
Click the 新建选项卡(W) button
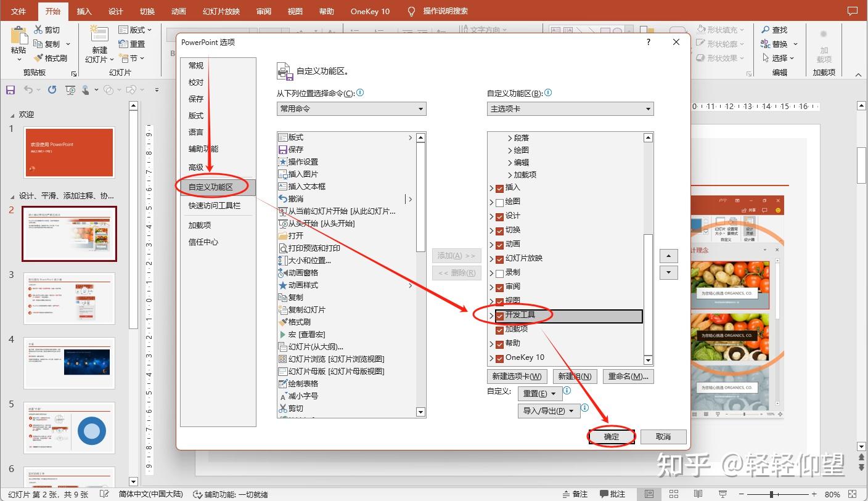(x=517, y=376)
